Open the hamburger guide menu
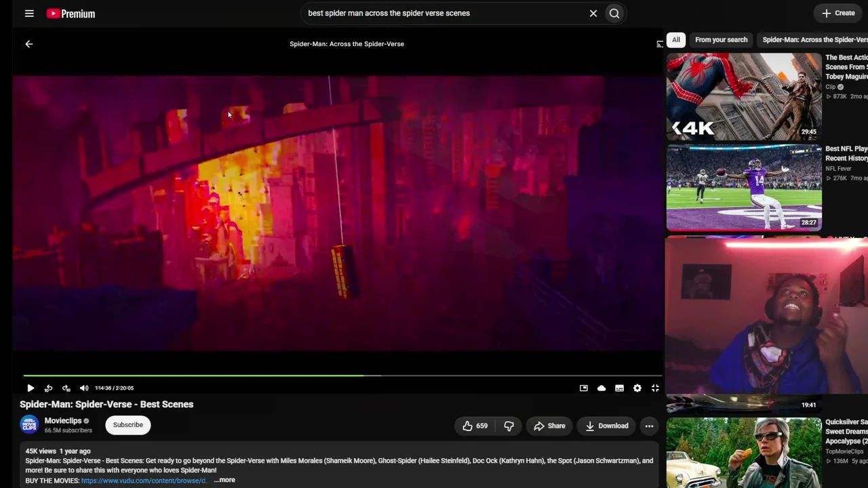The image size is (868, 488). pos(29,13)
